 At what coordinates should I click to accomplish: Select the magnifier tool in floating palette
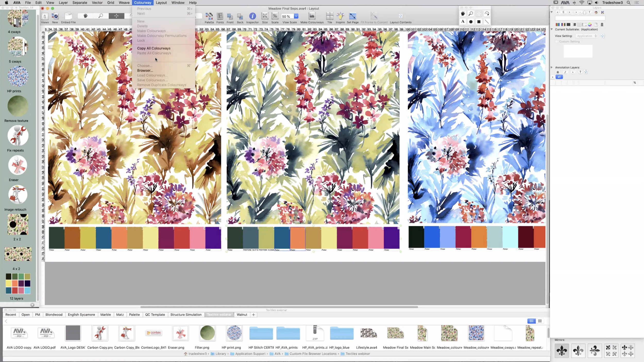(x=471, y=14)
